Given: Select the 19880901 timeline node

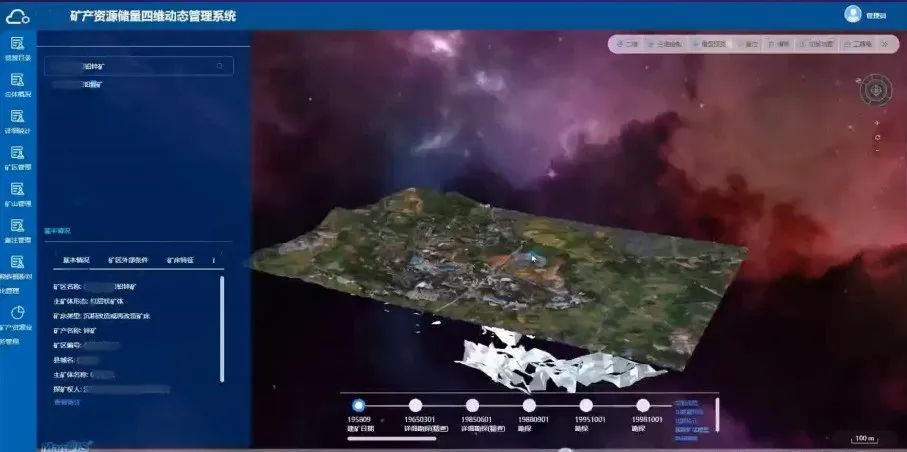Looking at the screenshot, I should point(529,405).
